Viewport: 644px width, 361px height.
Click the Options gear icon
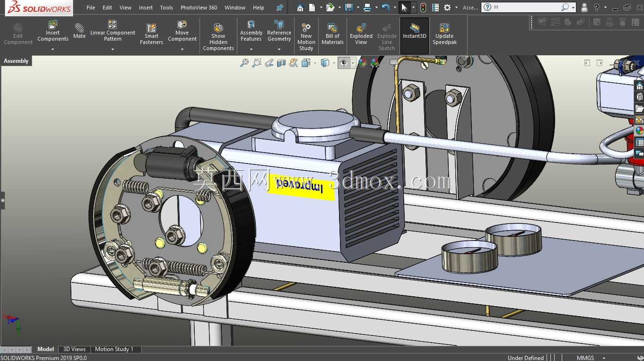coord(447,8)
